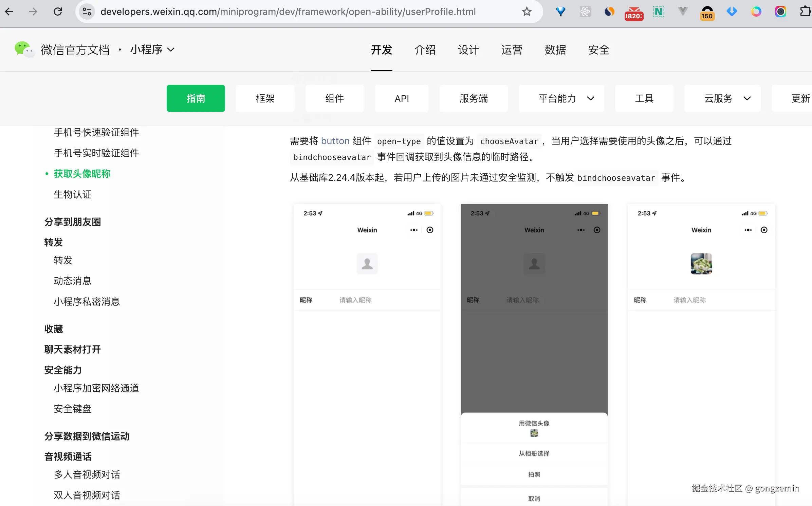Select the 框架 navigation tab

pos(265,98)
